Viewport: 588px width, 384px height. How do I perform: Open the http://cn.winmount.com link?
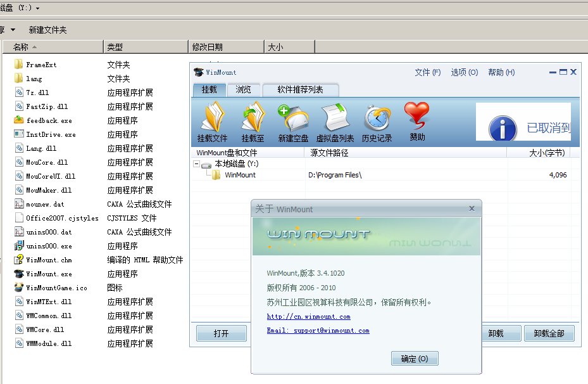pos(308,316)
